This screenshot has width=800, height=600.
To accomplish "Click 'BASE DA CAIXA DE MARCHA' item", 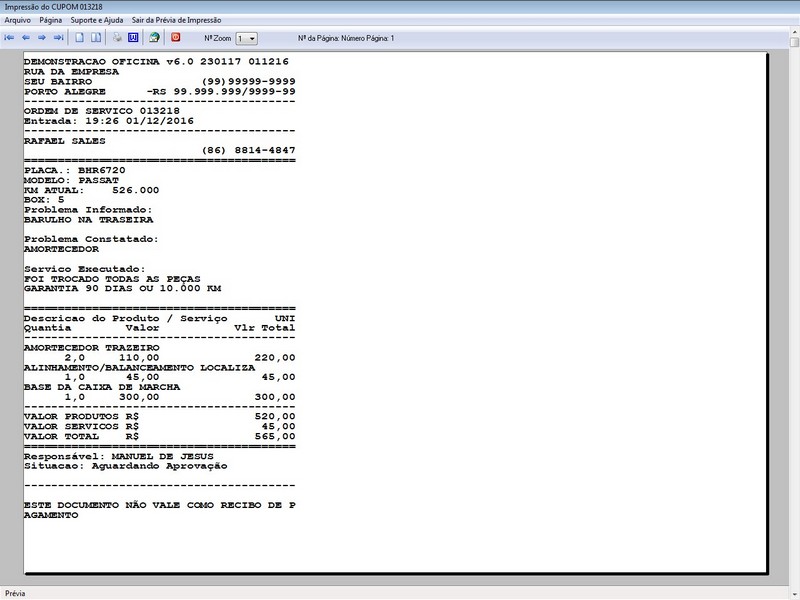I will point(102,387).
